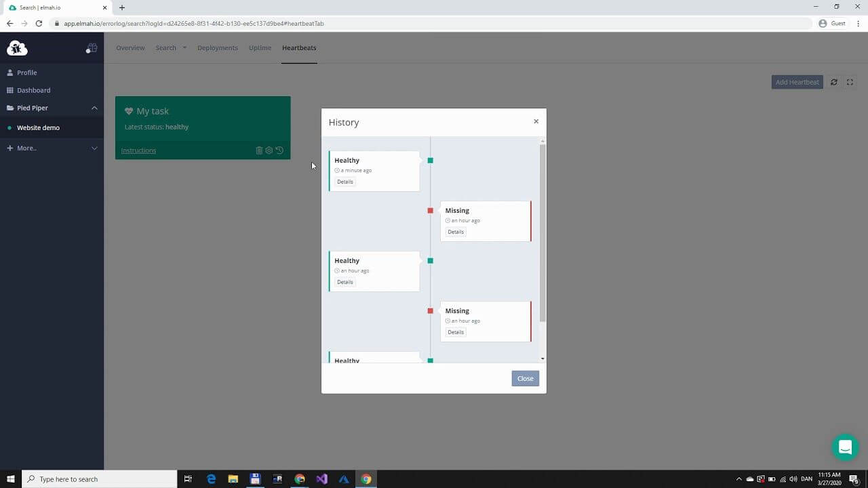Open the Search tab dropdown arrow
The image size is (868, 488).
coord(184,47)
